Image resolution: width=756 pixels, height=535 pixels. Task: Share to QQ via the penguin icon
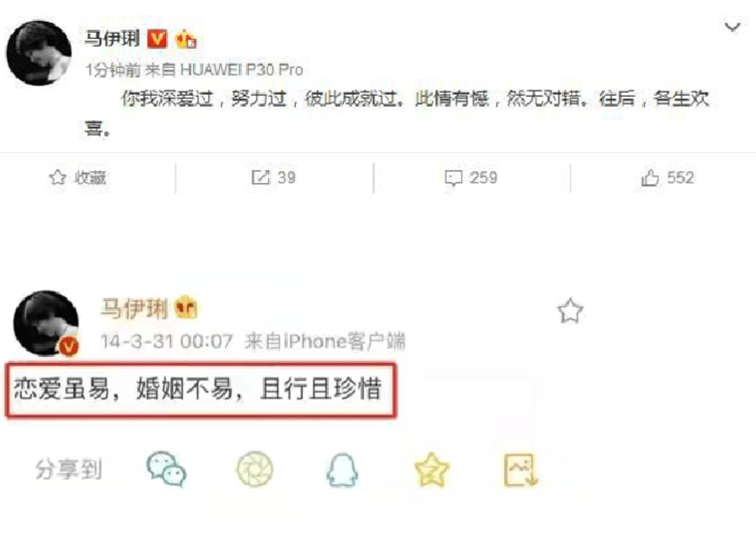[342, 470]
